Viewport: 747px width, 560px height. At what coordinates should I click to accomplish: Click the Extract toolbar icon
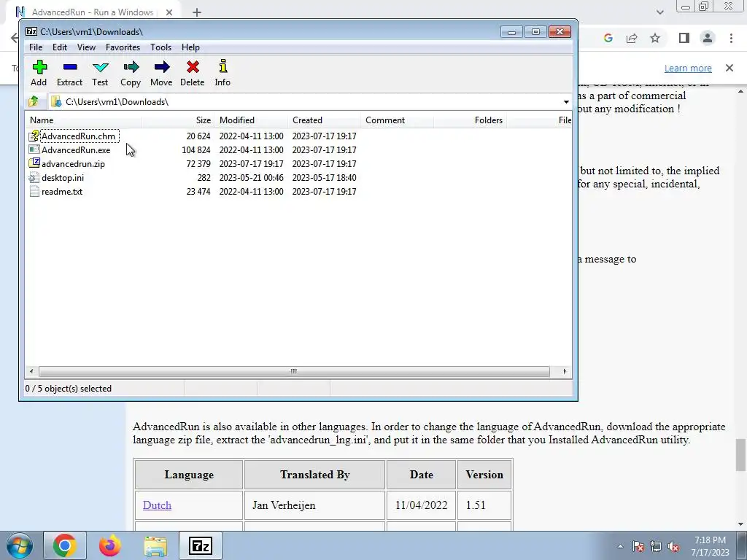(70, 67)
